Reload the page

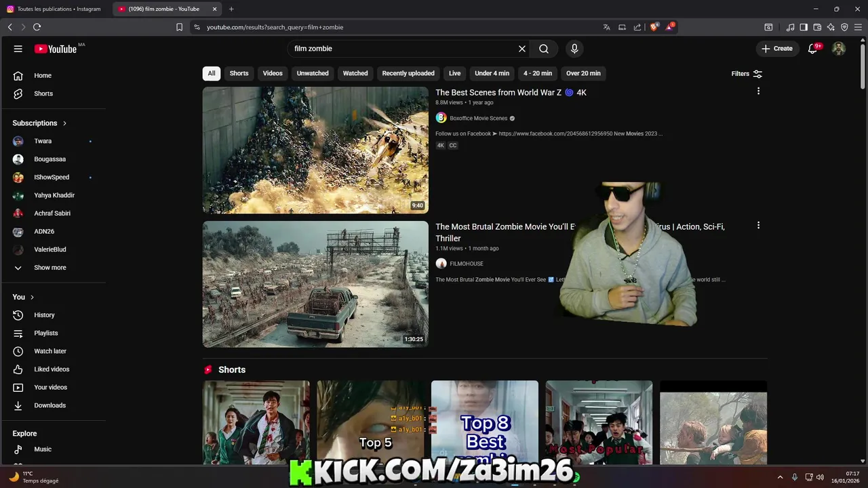tap(37, 27)
